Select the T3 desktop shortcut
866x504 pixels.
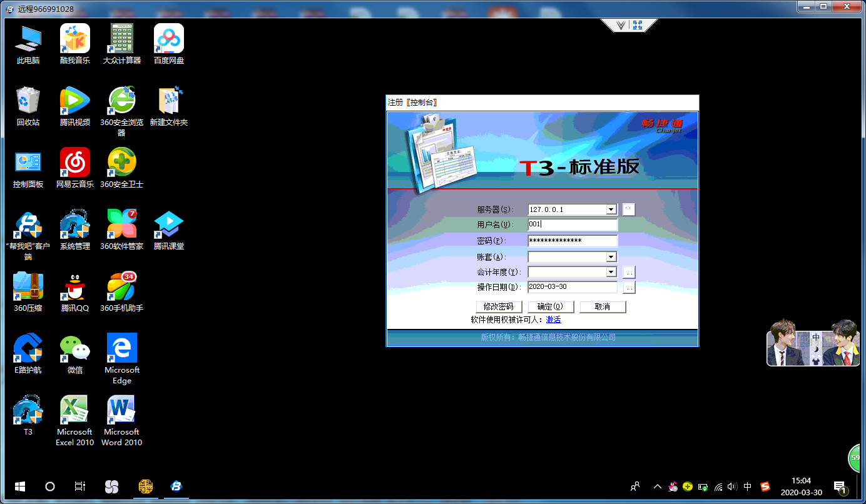[x=28, y=415]
